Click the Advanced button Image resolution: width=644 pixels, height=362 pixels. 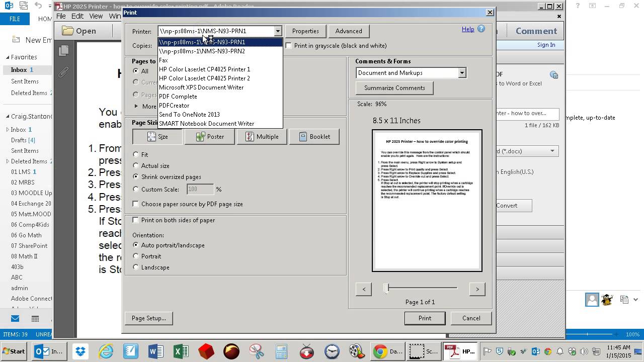(349, 31)
